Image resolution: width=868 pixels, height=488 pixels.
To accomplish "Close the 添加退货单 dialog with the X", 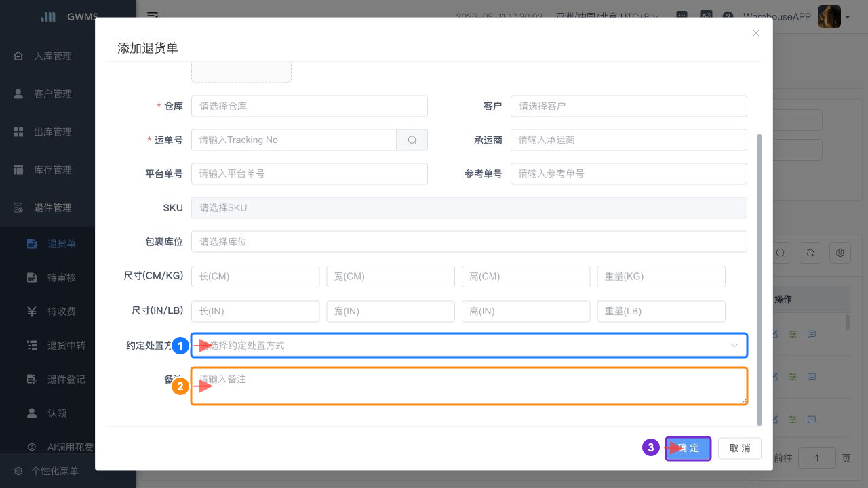I will pos(756,33).
